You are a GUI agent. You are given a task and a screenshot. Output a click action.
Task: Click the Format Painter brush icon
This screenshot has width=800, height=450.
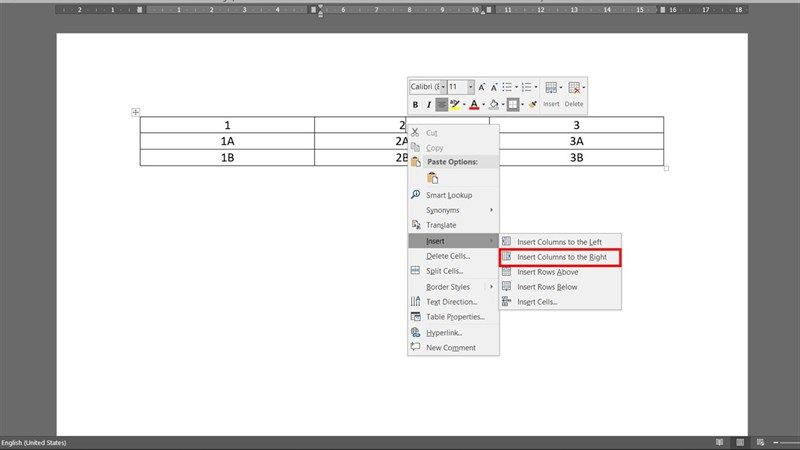click(x=533, y=104)
